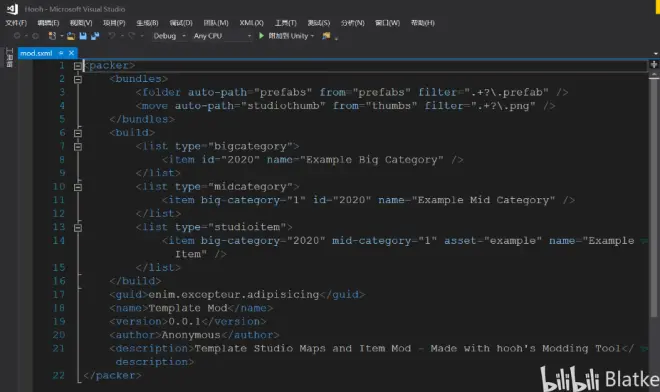
Task: Open the Tools (T) menu
Action: pos(285,23)
